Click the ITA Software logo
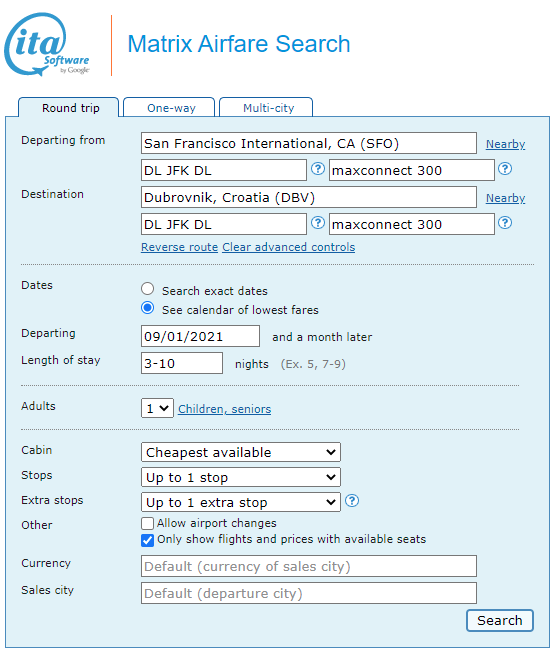The width and height of the screenshot is (555, 653). 47,44
